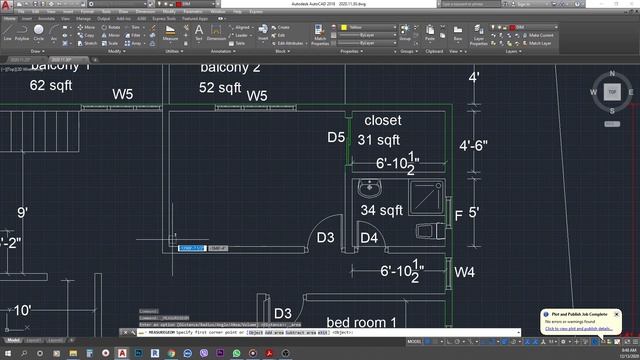Select the Polyline tool
This screenshot has width=640, height=360.
click(x=22, y=32)
